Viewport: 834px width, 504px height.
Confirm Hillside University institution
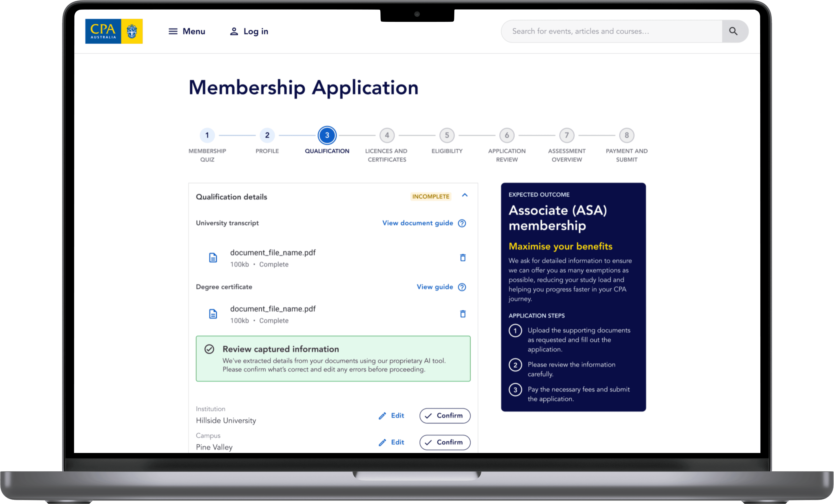coord(445,415)
